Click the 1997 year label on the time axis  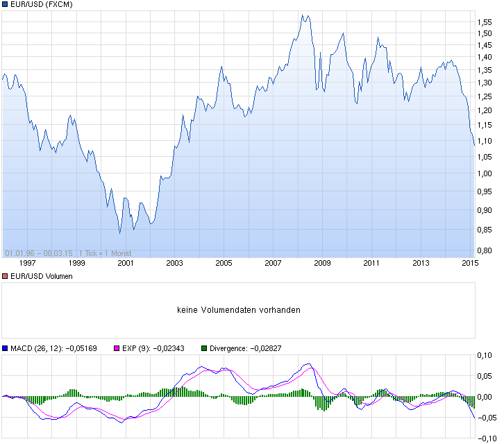(28, 263)
